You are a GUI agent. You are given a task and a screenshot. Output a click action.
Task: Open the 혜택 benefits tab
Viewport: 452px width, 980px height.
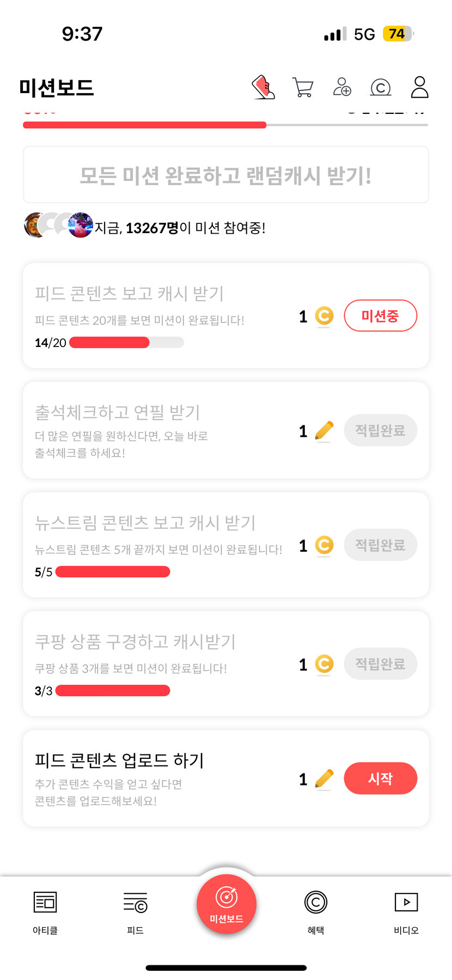pos(316,910)
